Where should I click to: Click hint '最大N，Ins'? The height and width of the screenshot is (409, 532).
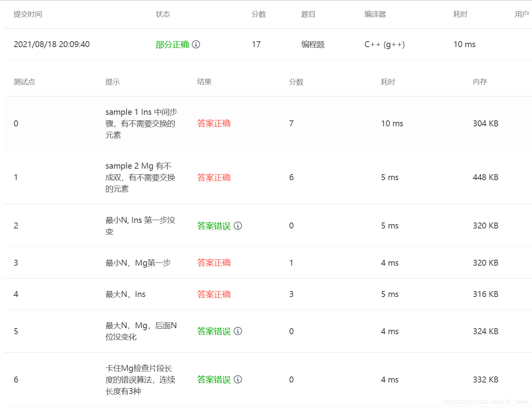pyautogui.click(x=125, y=294)
